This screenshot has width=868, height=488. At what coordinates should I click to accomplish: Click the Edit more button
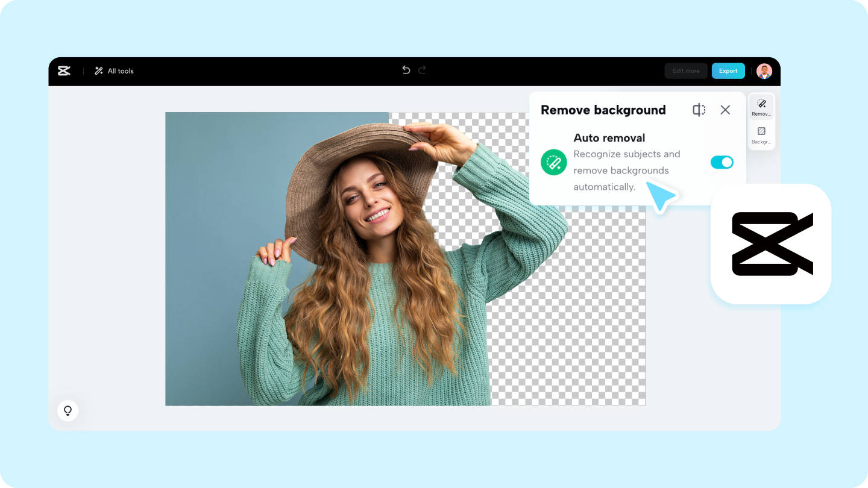coord(685,70)
